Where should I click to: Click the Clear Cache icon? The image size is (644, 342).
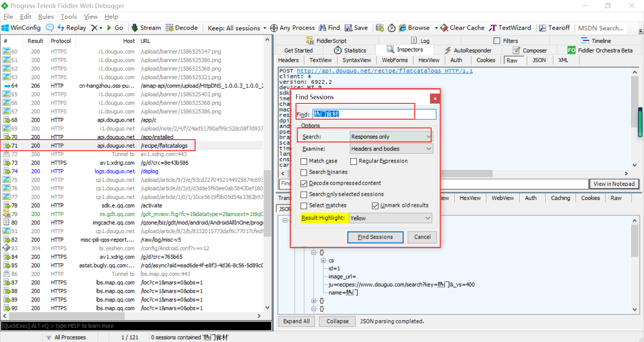coord(444,28)
